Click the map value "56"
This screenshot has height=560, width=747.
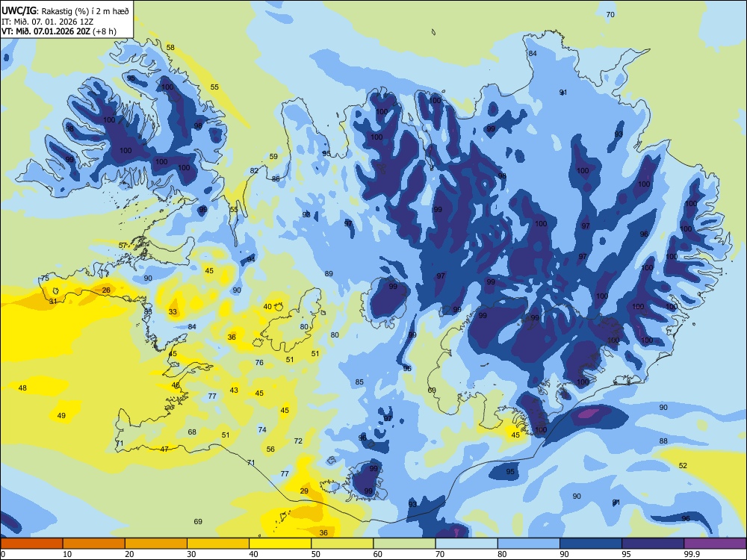[270, 449]
